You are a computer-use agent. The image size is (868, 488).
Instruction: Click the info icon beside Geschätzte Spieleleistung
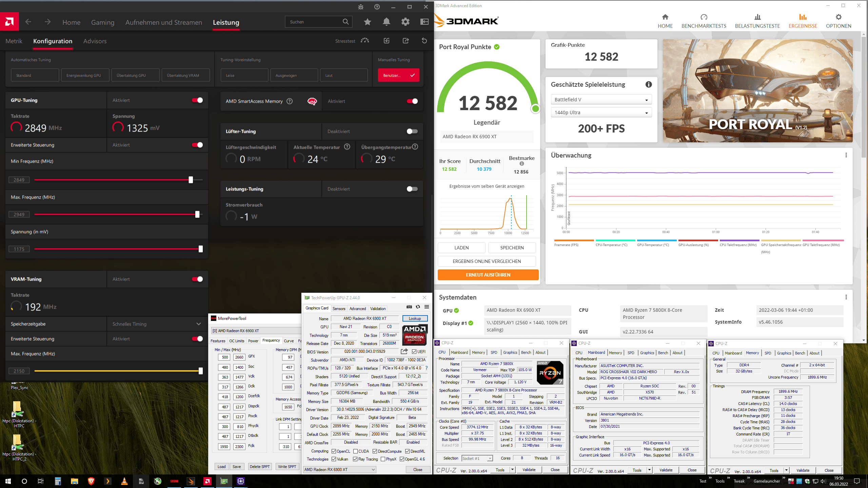[x=649, y=84]
